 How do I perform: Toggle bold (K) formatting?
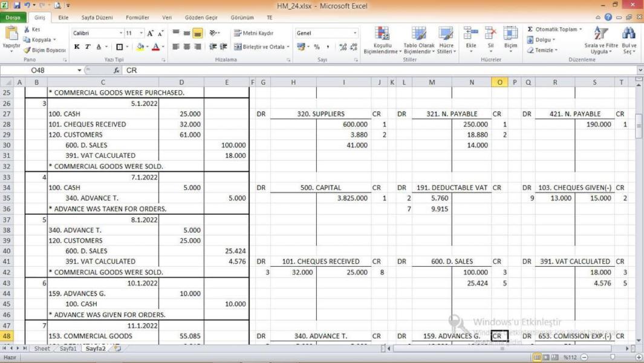[x=77, y=47]
